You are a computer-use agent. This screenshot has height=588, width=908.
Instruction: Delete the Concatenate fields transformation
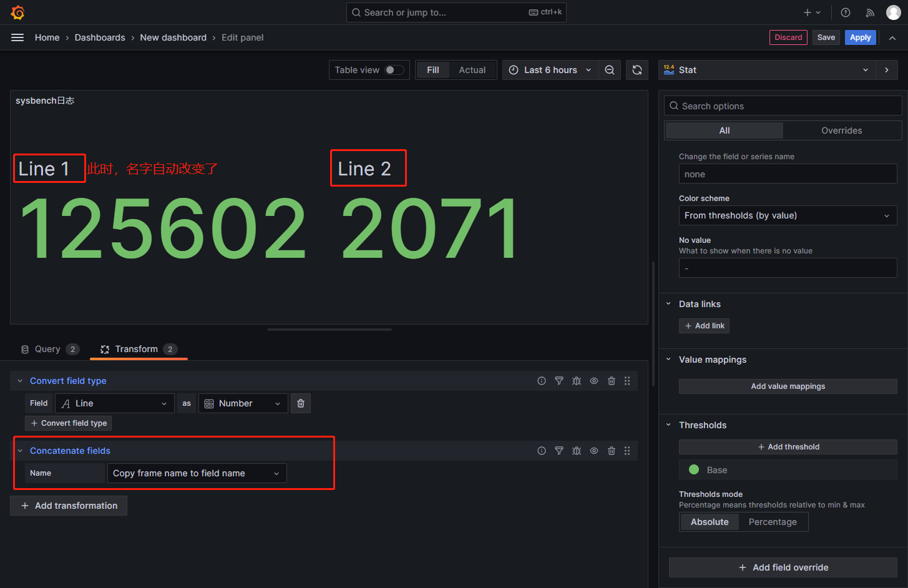pyautogui.click(x=612, y=451)
